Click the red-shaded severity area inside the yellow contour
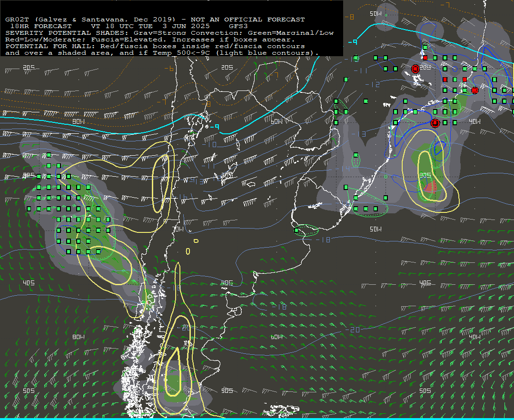The image size is (514, 420). point(430,187)
